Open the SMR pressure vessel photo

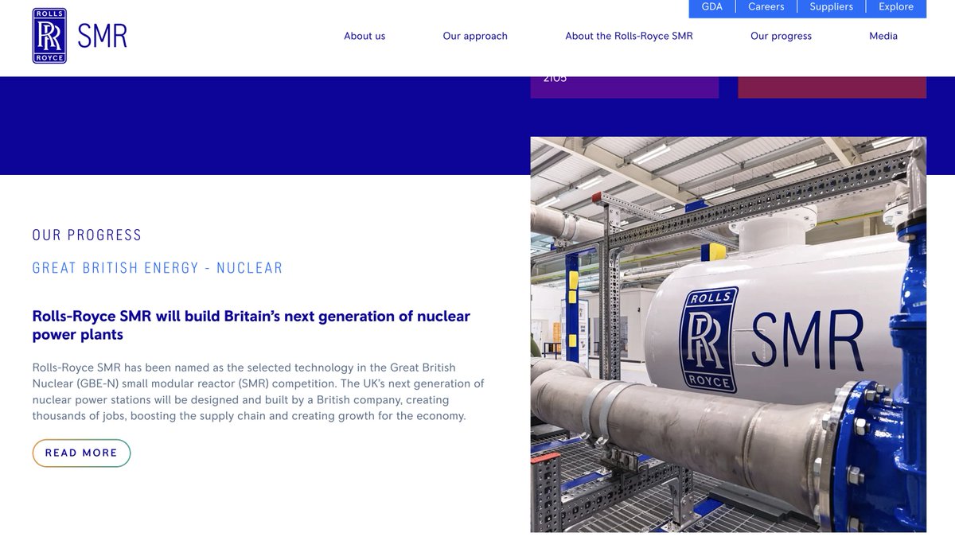tap(728, 334)
